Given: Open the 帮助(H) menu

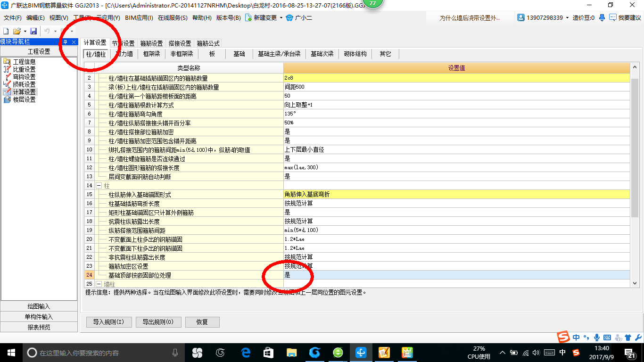Looking at the screenshot, I should (x=202, y=18).
